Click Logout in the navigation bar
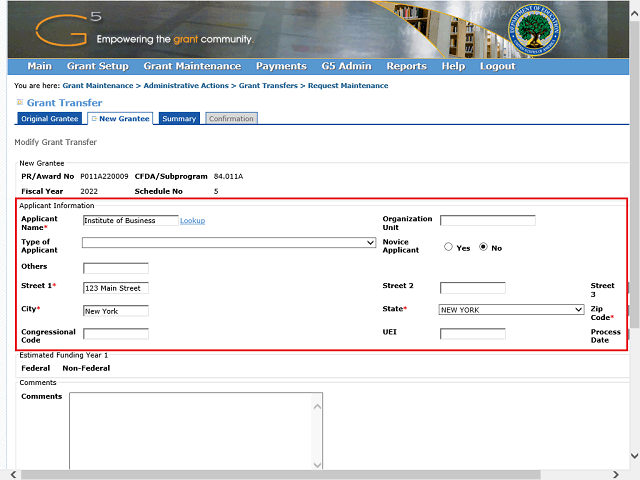Screen dimensions: 640x480 pos(497,66)
